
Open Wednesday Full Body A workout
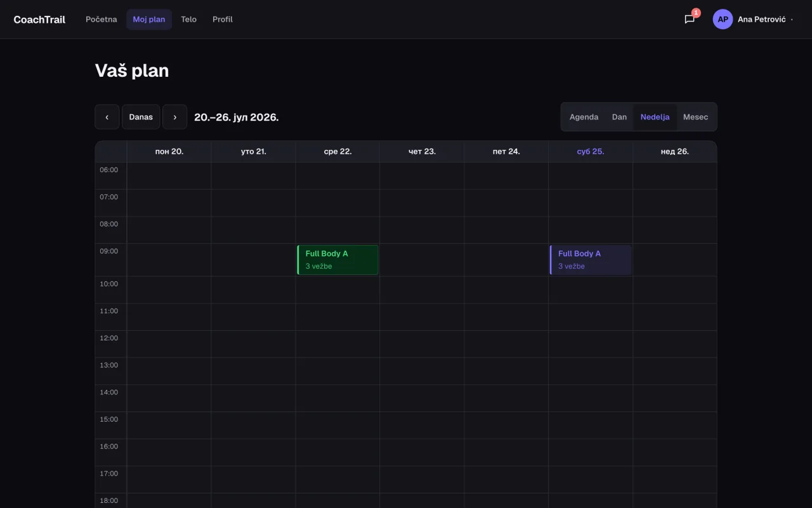(x=337, y=260)
